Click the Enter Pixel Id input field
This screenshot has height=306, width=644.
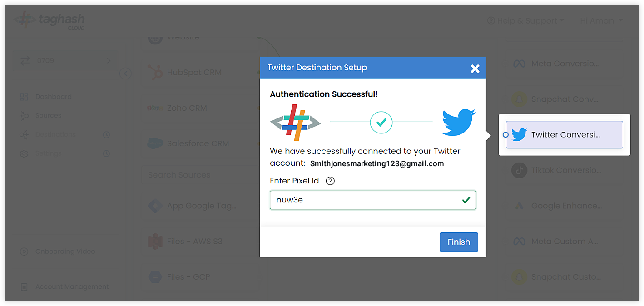[x=373, y=200]
